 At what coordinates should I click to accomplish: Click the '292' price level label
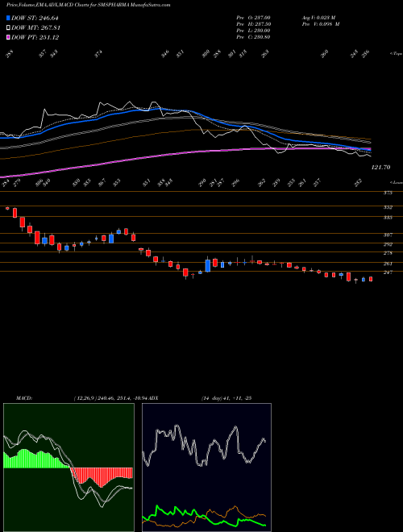[388, 244]
